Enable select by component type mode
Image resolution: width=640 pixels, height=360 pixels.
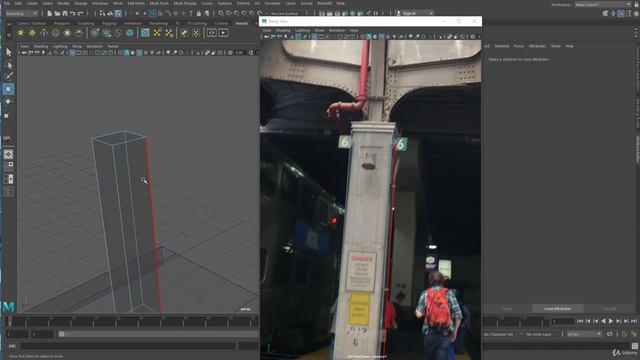tap(118, 13)
